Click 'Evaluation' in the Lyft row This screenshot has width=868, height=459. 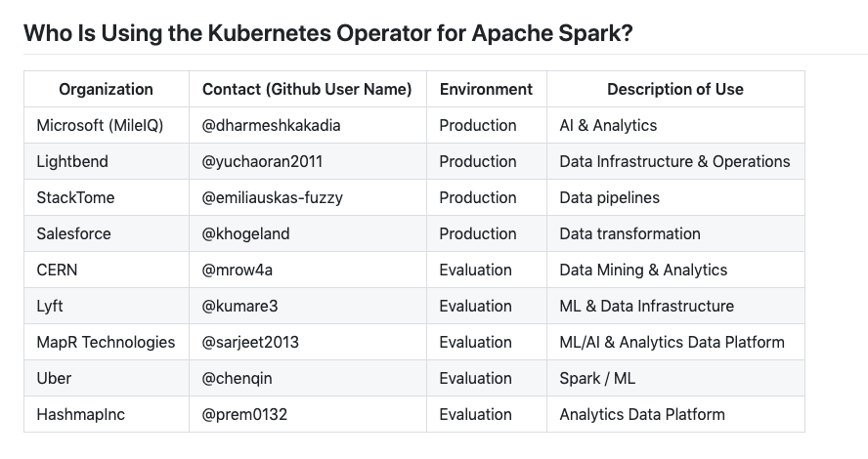[x=475, y=306]
